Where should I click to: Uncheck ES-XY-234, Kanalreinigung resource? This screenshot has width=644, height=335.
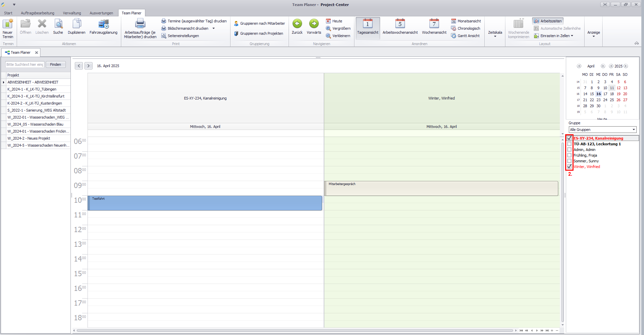point(570,138)
